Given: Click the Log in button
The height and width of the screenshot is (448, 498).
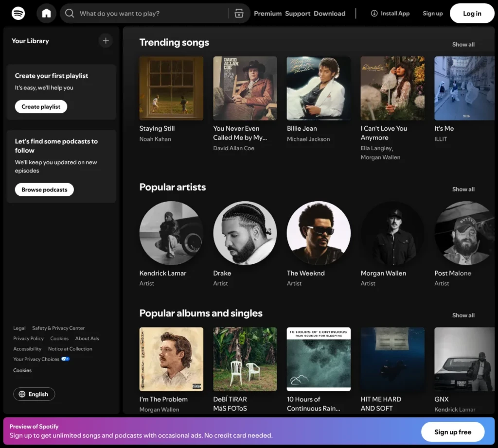Looking at the screenshot, I should [472, 13].
